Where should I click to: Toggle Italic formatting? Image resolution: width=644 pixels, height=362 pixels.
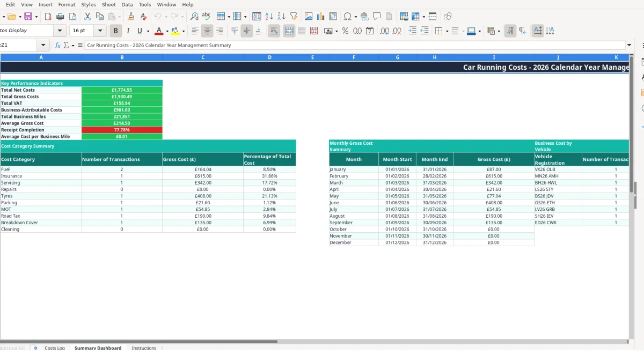(x=128, y=31)
